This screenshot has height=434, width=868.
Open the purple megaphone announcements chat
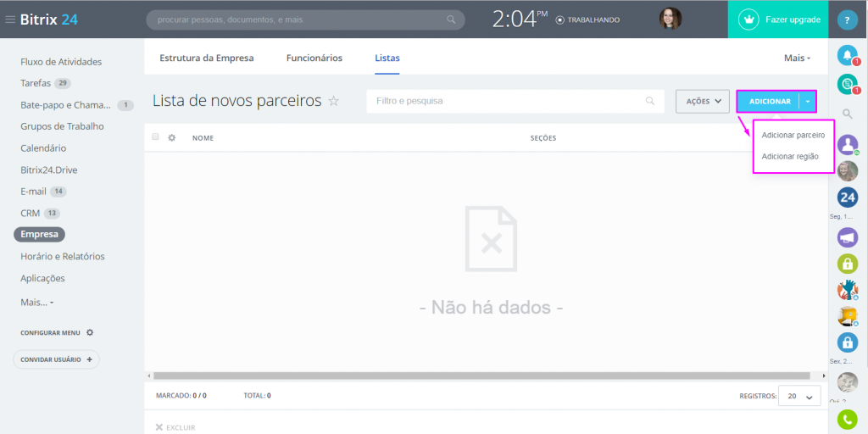click(x=848, y=237)
